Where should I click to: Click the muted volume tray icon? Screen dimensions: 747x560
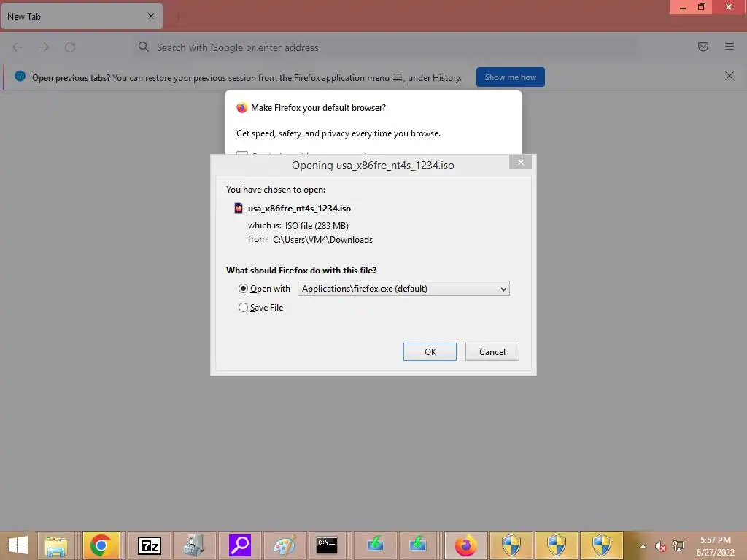tap(660, 546)
